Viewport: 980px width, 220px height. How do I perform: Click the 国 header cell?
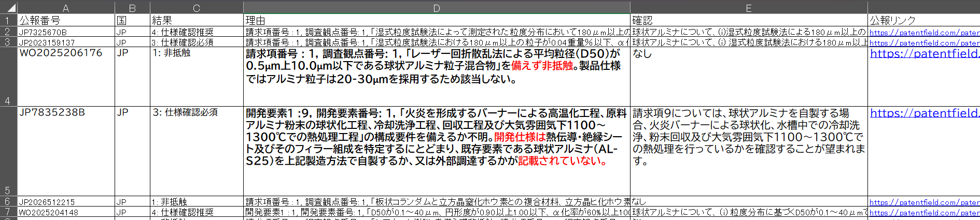point(132,20)
